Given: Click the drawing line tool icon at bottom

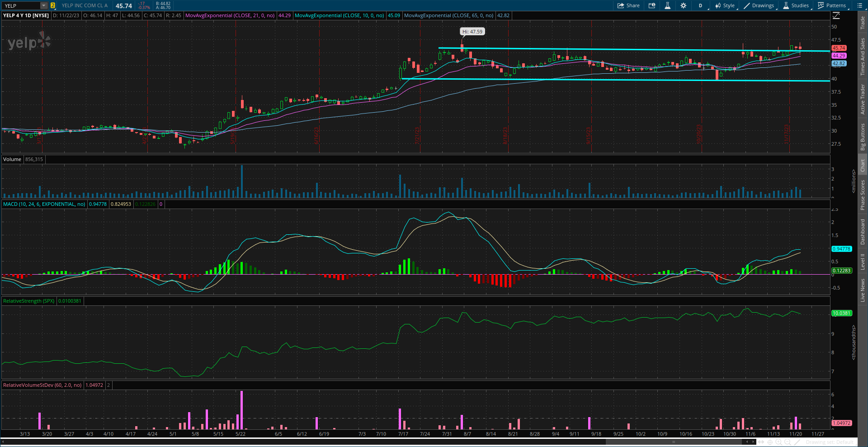Looking at the screenshot, I should click(798, 442).
